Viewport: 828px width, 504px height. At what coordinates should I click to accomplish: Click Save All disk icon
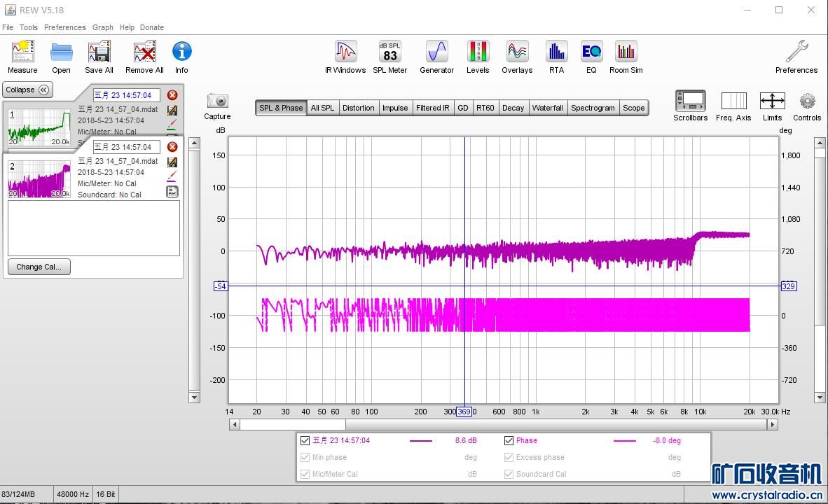[x=99, y=52]
